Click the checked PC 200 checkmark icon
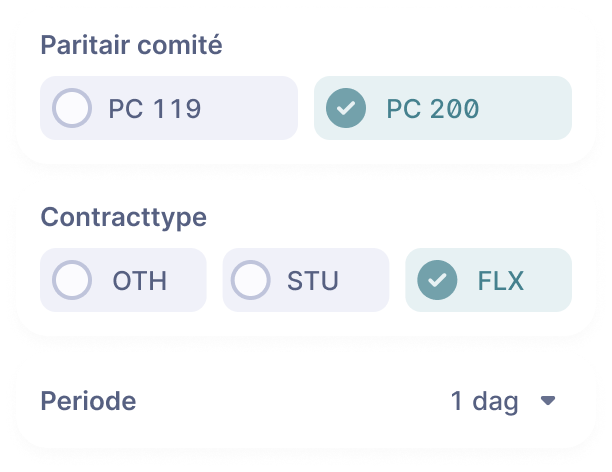 coord(346,108)
